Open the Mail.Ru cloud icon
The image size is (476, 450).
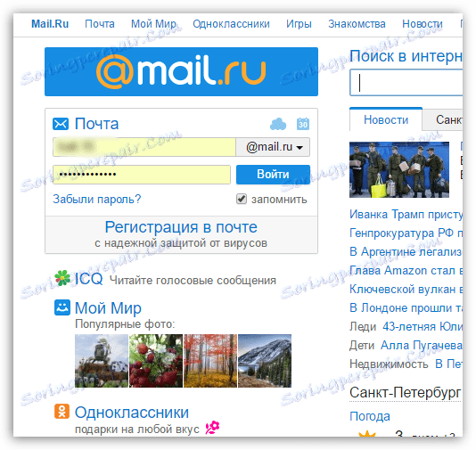click(x=278, y=124)
